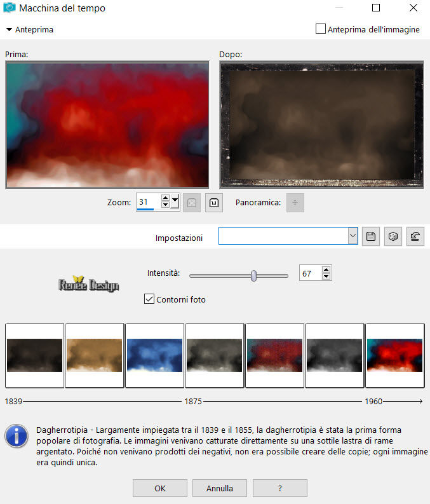
Task: Collapse the Anteprima section
Action: (x=9, y=30)
